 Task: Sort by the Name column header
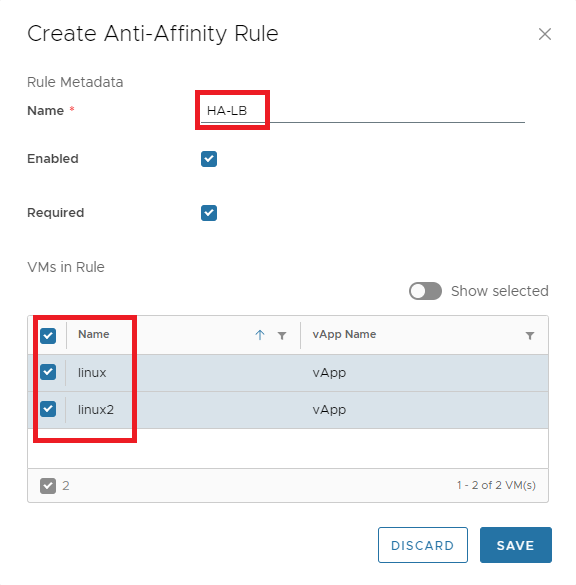(94, 334)
